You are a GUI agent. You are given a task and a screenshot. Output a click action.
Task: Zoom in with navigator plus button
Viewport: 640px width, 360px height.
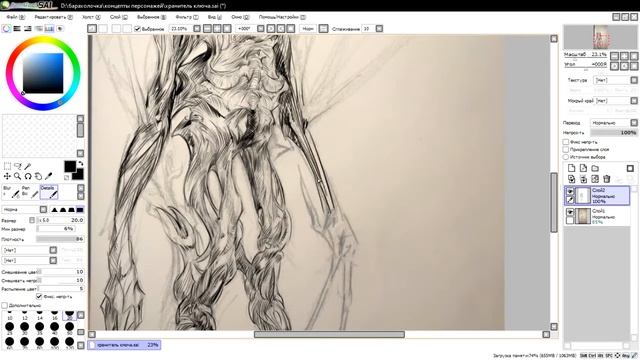(x=624, y=56)
